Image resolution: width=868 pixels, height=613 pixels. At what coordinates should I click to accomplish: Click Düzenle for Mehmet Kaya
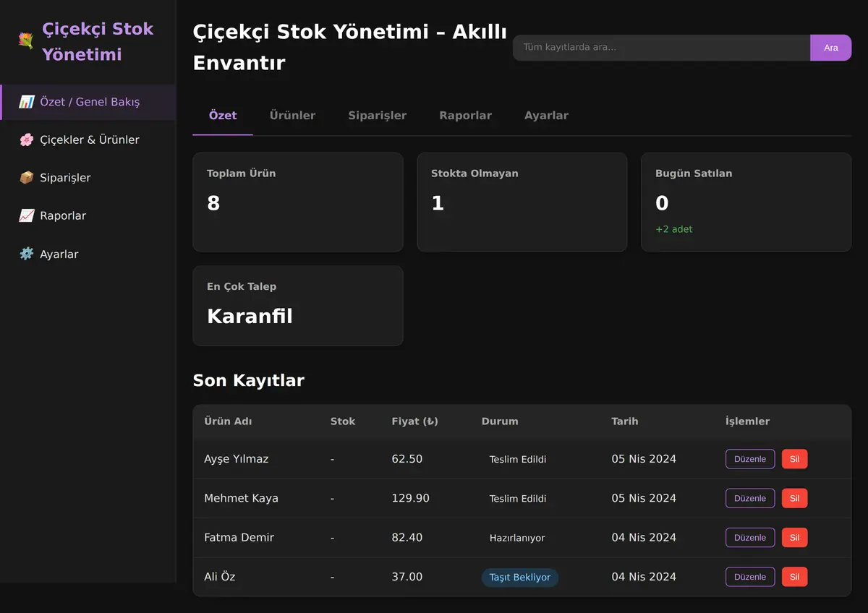(750, 498)
